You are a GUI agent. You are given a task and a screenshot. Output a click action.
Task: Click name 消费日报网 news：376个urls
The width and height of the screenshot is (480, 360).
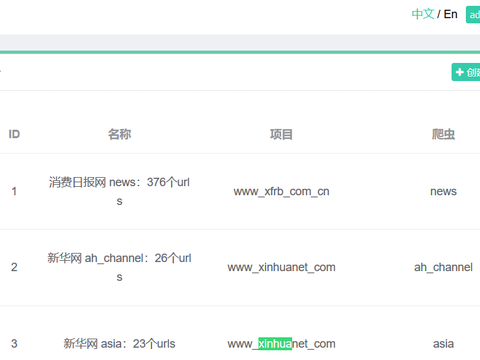click(x=119, y=191)
